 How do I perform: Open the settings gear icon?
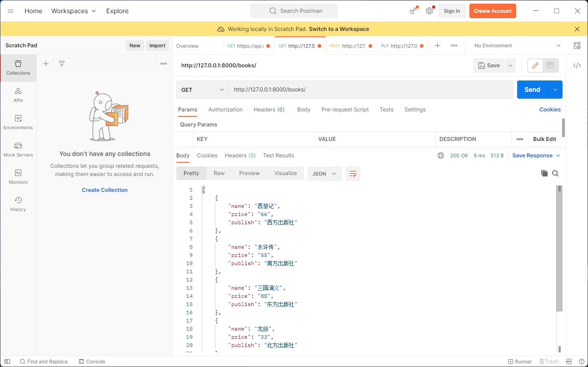tap(429, 11)
